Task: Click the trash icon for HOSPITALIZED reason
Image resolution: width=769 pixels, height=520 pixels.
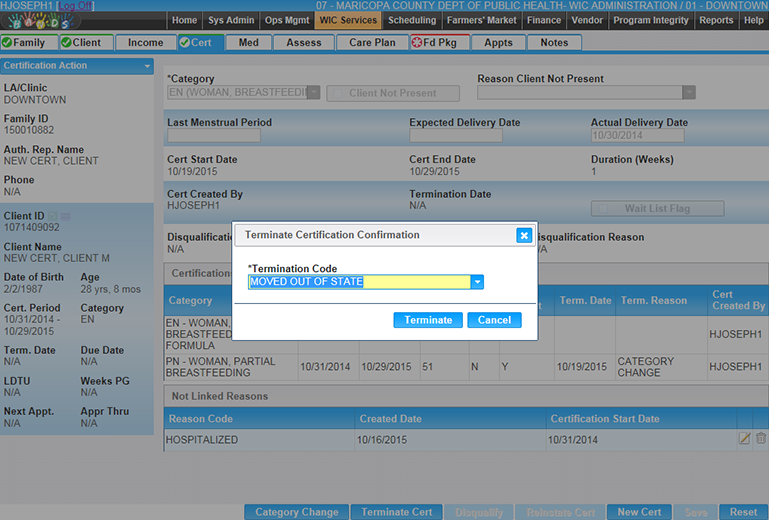Action: coord(761,439)
